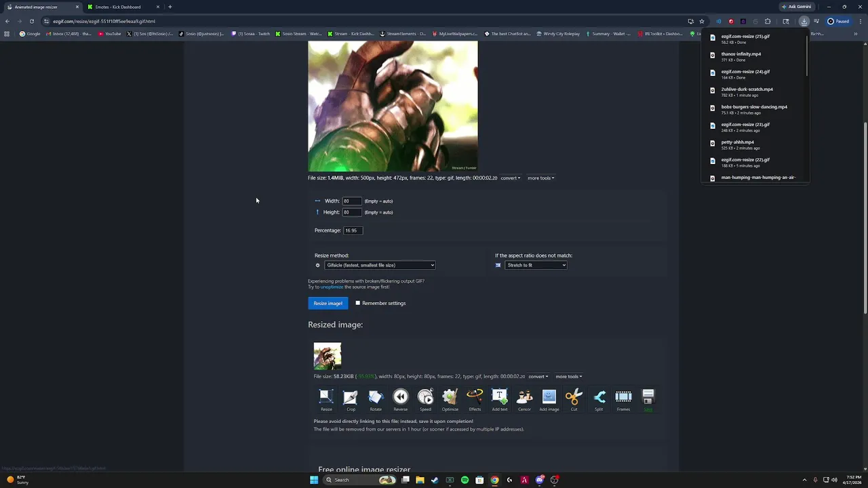The image size is (868, 488).
Task: Click the browser address bar URL
Action: (104, 21)
